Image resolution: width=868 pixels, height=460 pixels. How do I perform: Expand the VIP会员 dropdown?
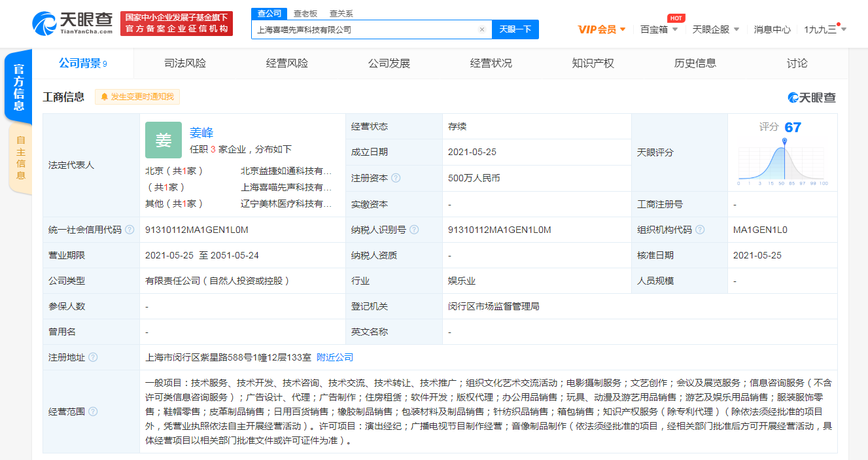(602, 29)
